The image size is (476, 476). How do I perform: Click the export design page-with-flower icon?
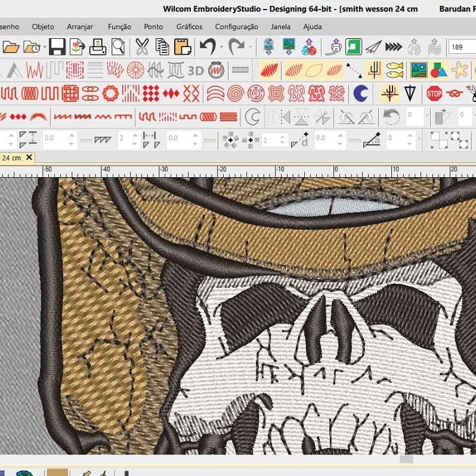(x=77, y=47)
